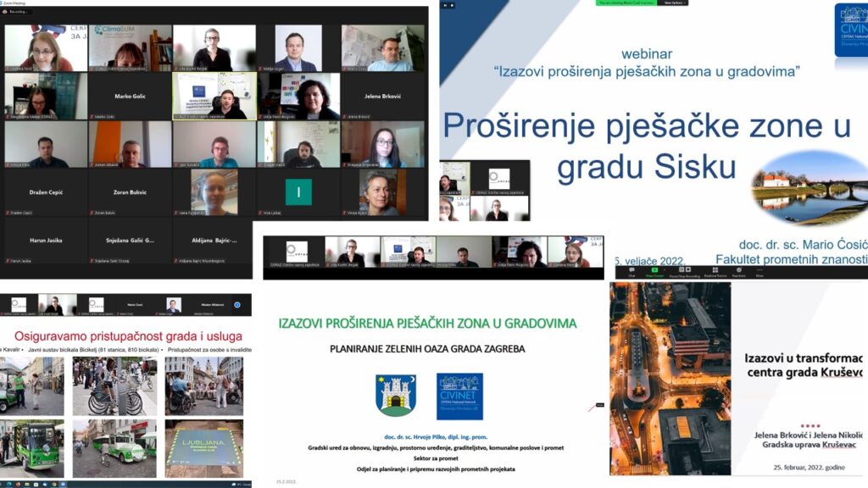Click the text "Fakultet prometnih znanosti"
Screen dimensions: 868x488
coord(792,259)
